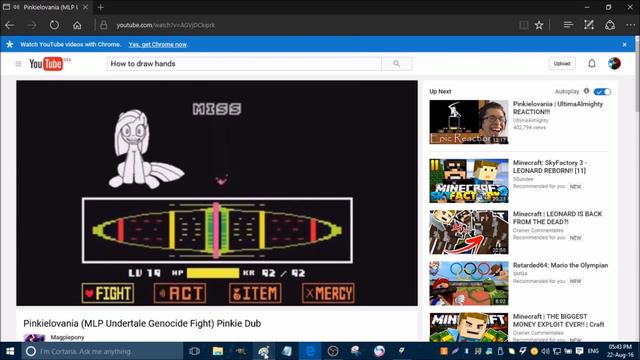Click the address bar lock icon

click(x=104, y=25)
